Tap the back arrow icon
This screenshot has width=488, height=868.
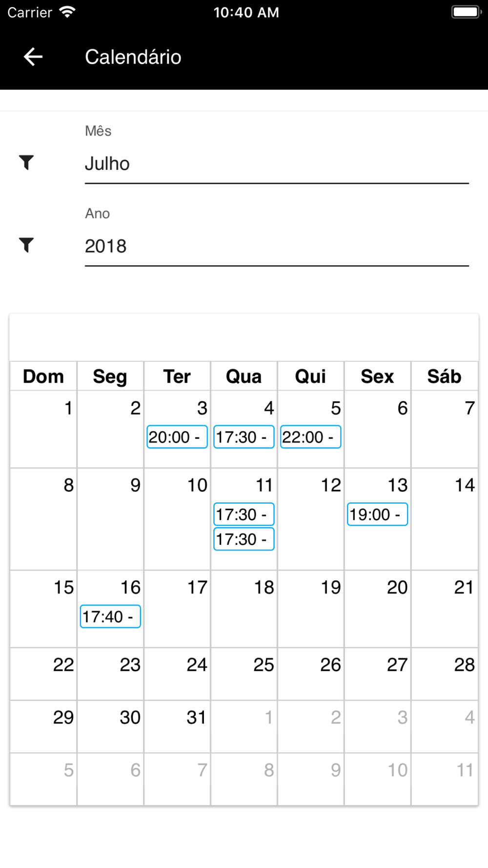pos(33,57)
